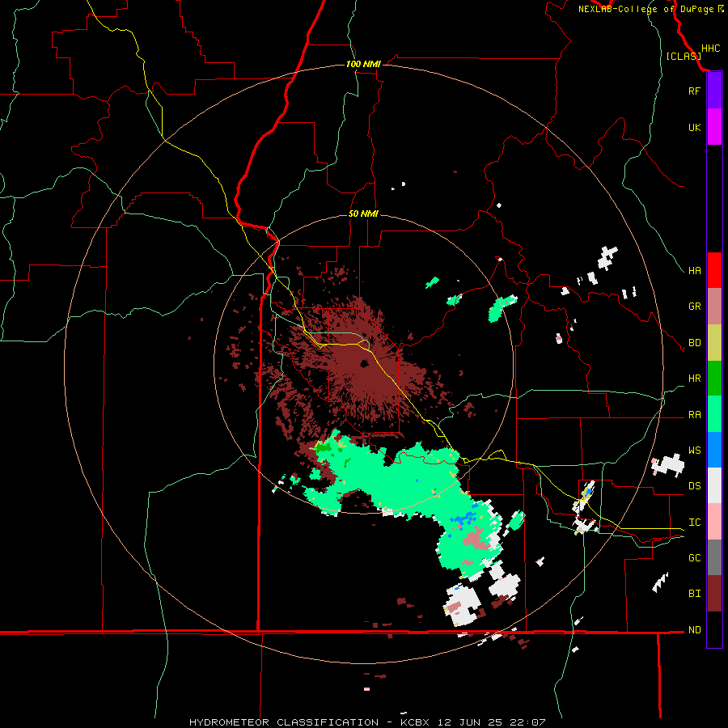Select the DS white legend swatch
Image resolution: width=728 pixels, height=728 pixels.
(714, 485)
